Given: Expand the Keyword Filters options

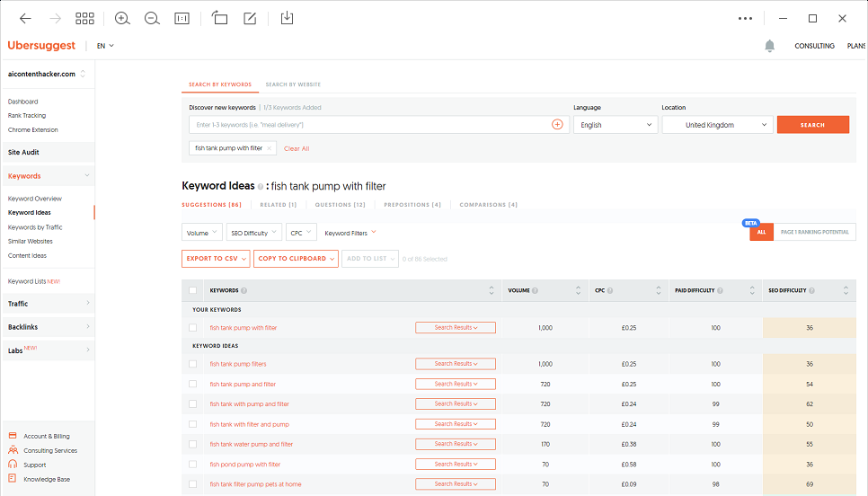Looking at the screenshot, I should click(350, 233).
